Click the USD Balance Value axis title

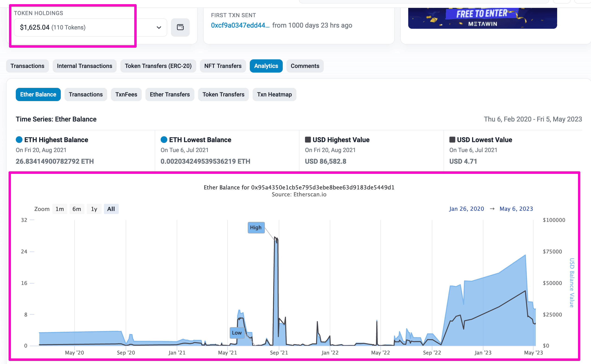coord(572,283)
